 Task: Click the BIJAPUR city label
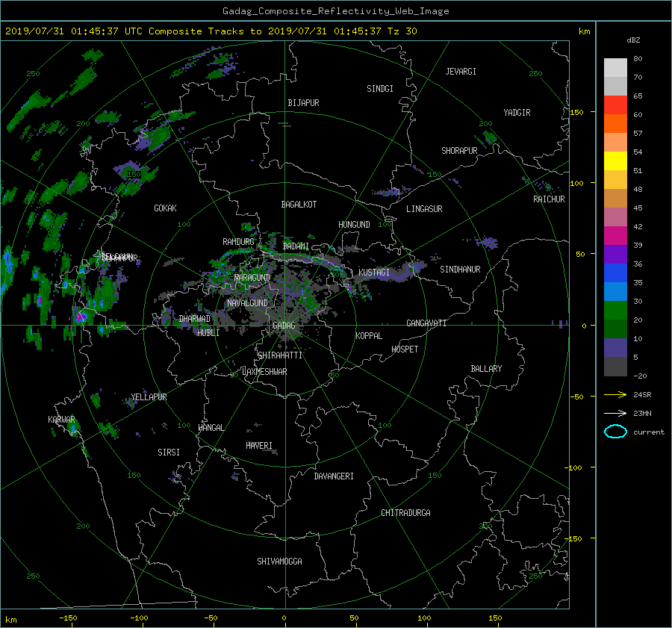(x=303, y=103)
